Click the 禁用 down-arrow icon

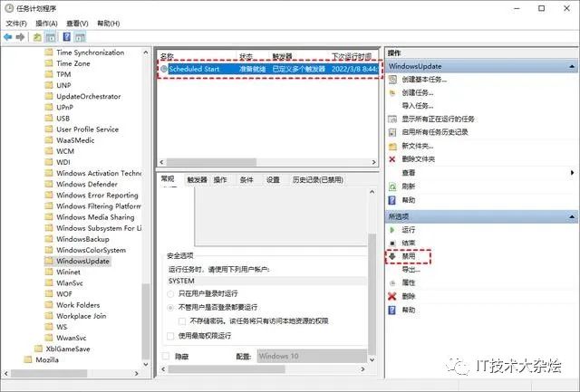392,256
